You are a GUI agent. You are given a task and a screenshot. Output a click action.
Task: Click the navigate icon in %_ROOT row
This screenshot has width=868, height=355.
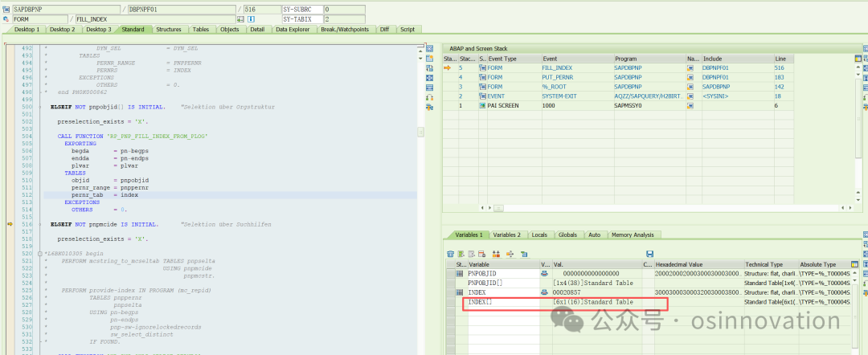pos(690,86)
